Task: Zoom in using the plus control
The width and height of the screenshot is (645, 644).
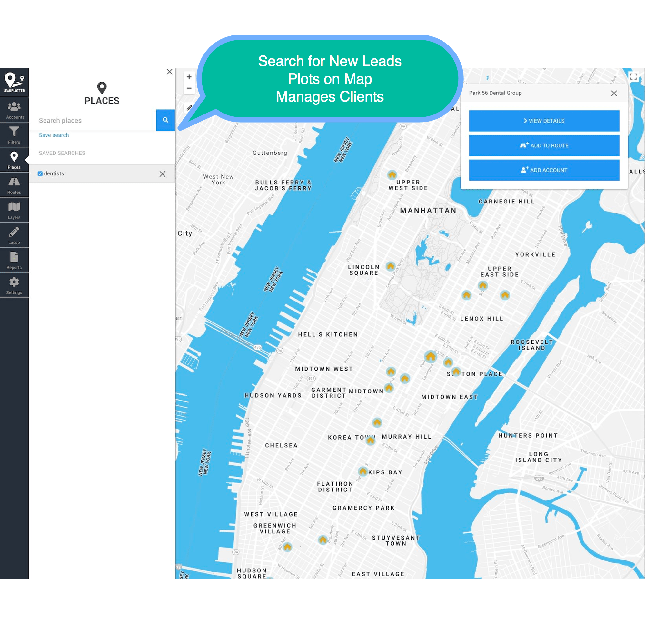Action: pos(189,77)
